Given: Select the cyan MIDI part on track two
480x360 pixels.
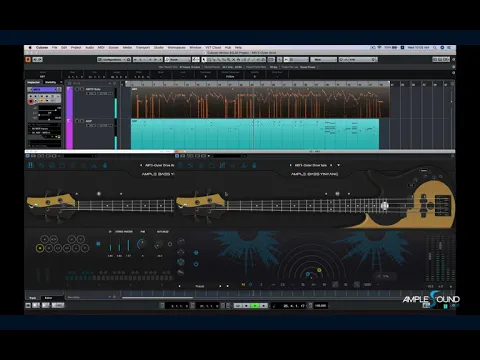Looking at the screenshot, I should (x=255, y=134).
